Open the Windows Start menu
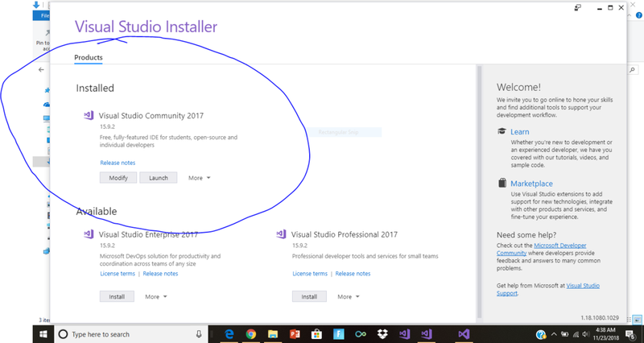This screenshot has width=644, height=343. (x=43, y=334)
